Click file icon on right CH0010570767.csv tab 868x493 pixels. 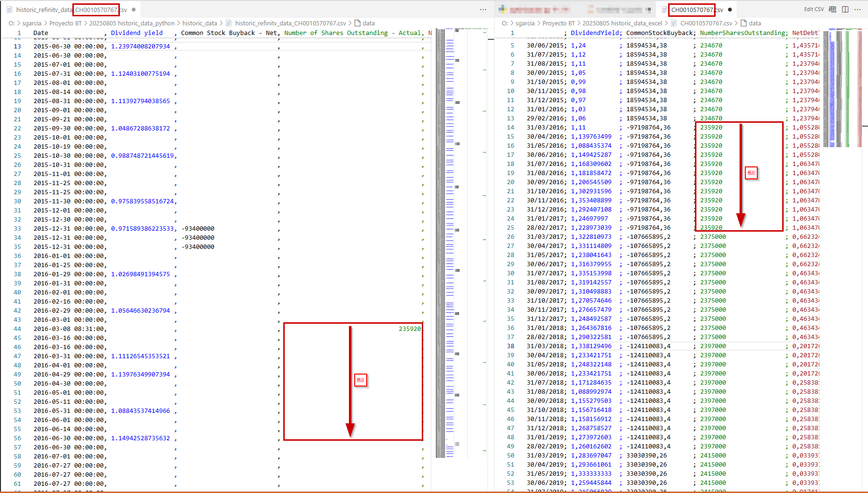click(665, 10)
